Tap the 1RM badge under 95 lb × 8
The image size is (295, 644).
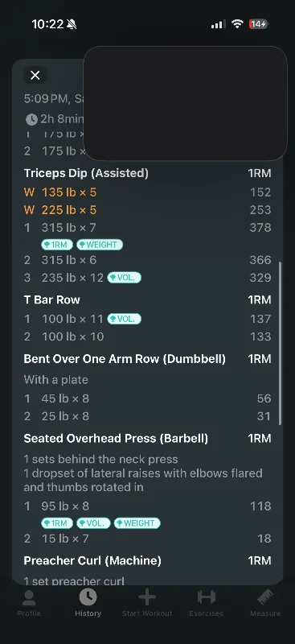tap(57, 523)
